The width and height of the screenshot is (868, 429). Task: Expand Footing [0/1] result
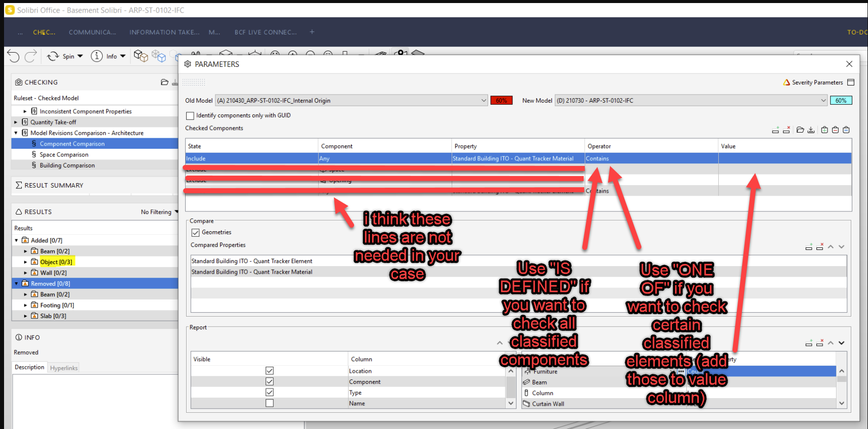point(25,305)
